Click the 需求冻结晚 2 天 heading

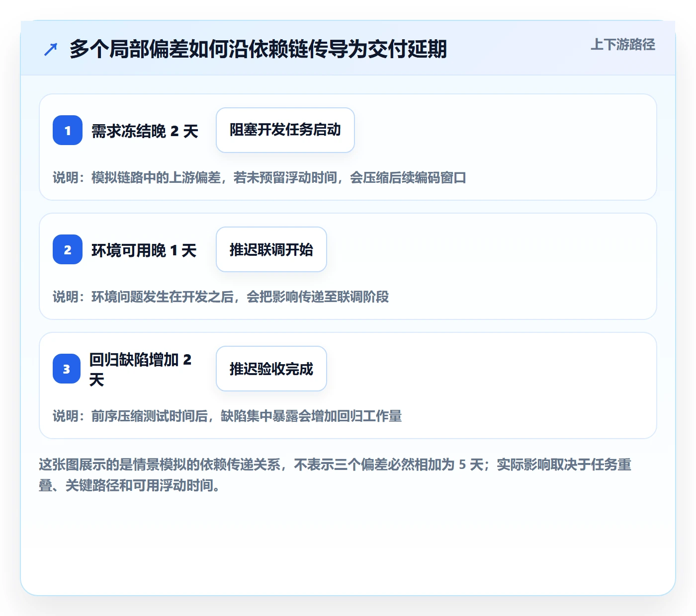[x=145, y=131]
